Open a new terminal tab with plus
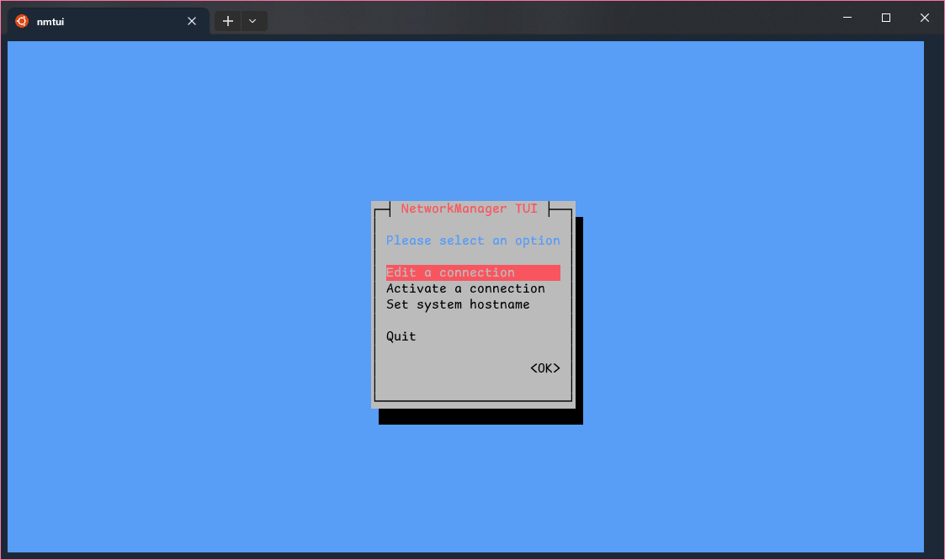 coord(228,21)
